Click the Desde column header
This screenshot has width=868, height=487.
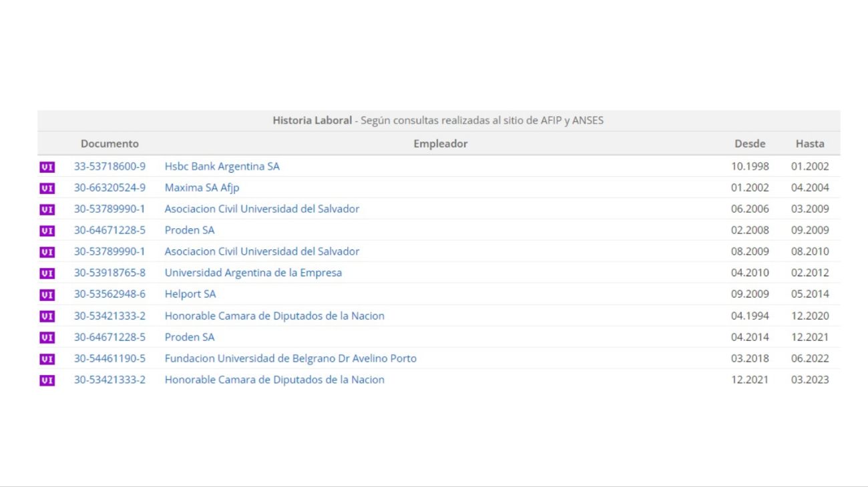click(x=750, y=143)
